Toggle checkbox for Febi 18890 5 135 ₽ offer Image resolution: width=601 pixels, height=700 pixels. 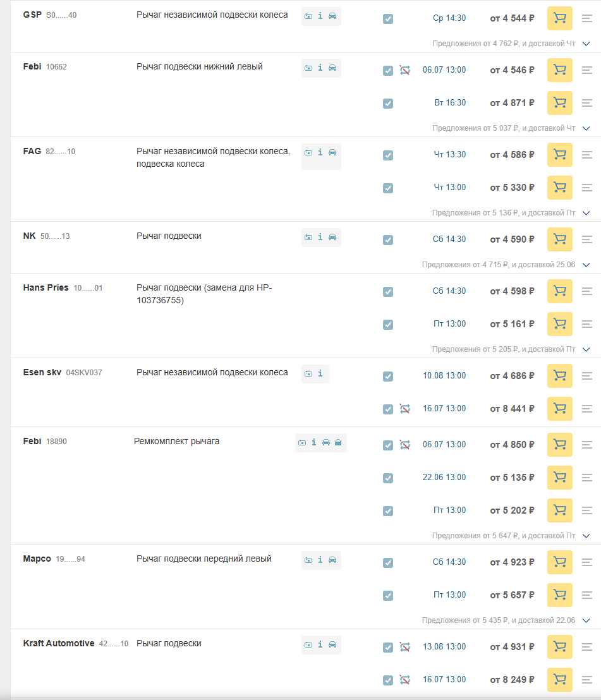coord(388,478)
